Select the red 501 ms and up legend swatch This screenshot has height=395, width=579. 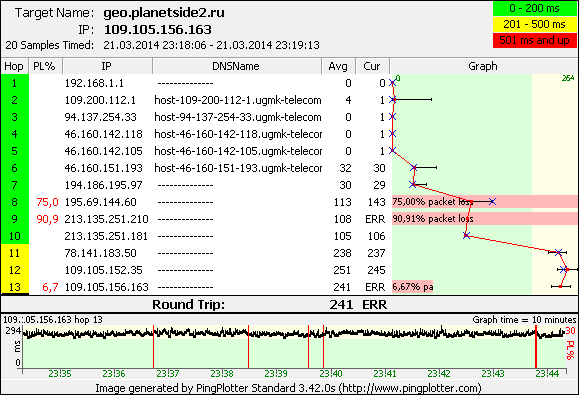(535, 40)
